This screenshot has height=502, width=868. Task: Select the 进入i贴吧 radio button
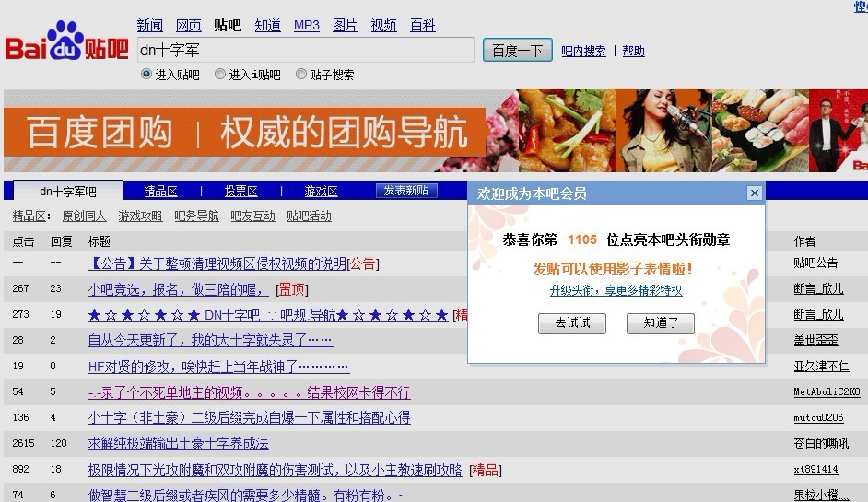point(220,74)
